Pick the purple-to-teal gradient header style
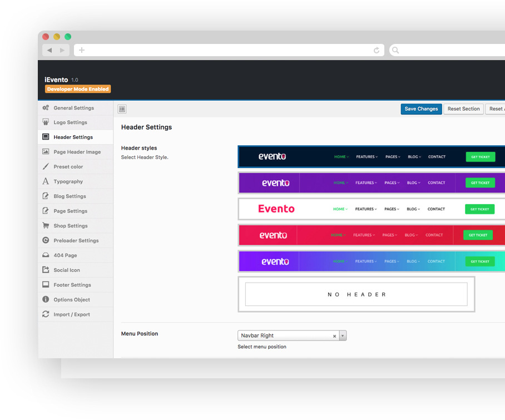The image size is (505, 420). pos(371,261)
